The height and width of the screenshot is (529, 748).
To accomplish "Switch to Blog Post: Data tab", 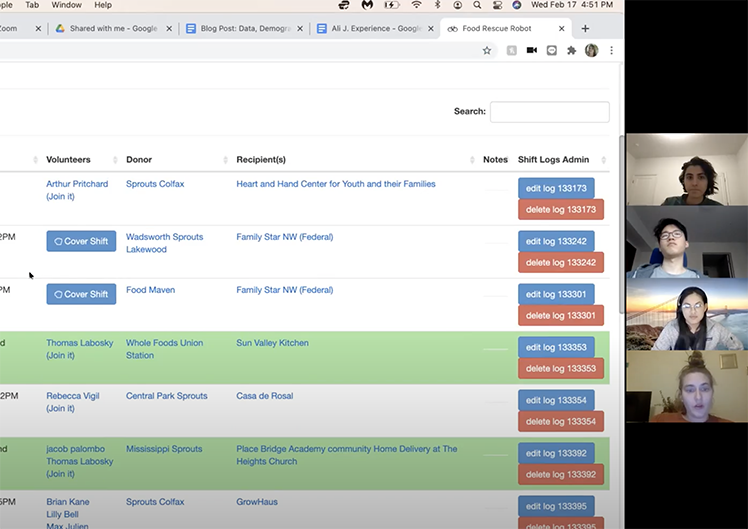I will (x=245, y=29).
